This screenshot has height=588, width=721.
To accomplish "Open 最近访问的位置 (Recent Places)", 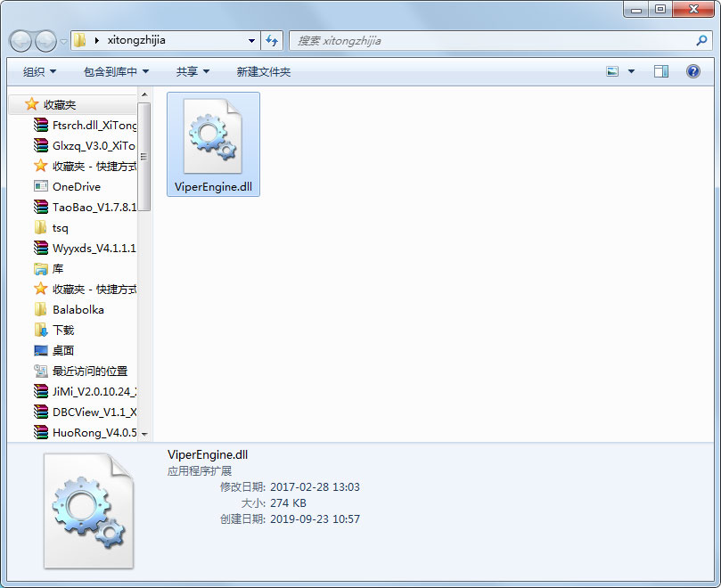I will (85, 371).
